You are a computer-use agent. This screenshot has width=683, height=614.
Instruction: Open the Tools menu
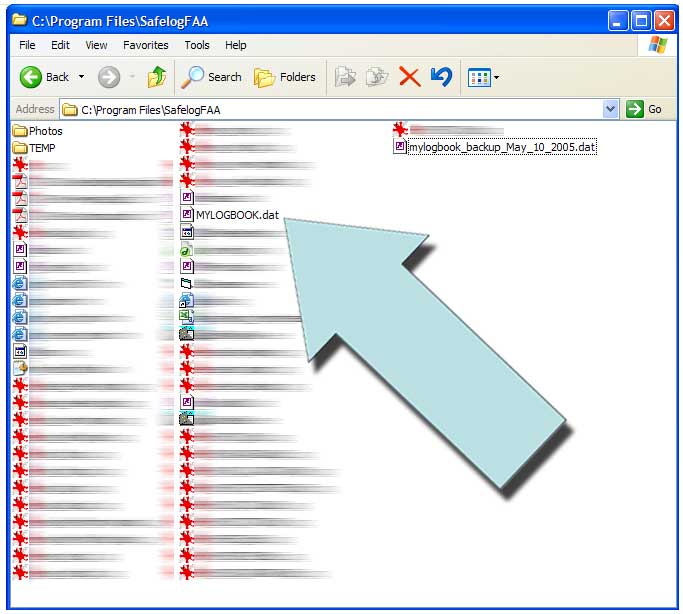[x=197, y=45]
